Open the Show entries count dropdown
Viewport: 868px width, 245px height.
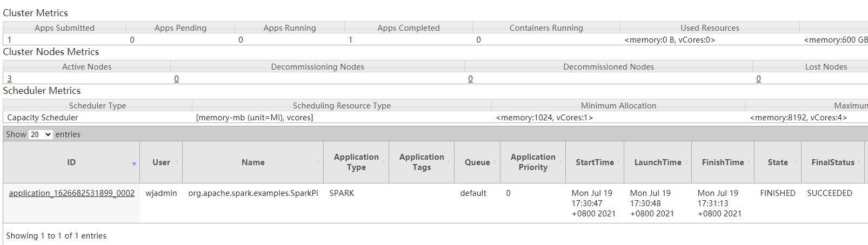pos(41,134)
